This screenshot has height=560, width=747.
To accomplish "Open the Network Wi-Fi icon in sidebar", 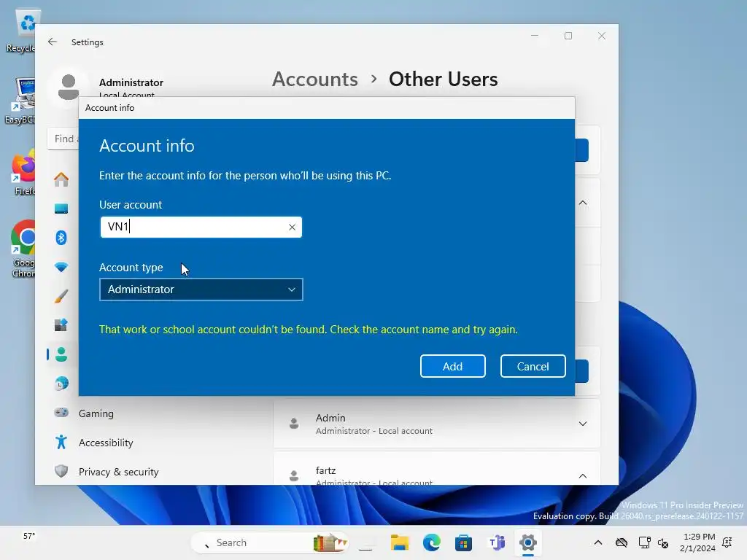I will [61, 267].
